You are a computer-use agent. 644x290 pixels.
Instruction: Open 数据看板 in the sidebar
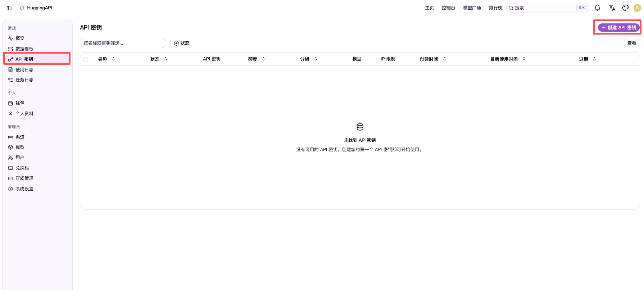pos(37,49)
